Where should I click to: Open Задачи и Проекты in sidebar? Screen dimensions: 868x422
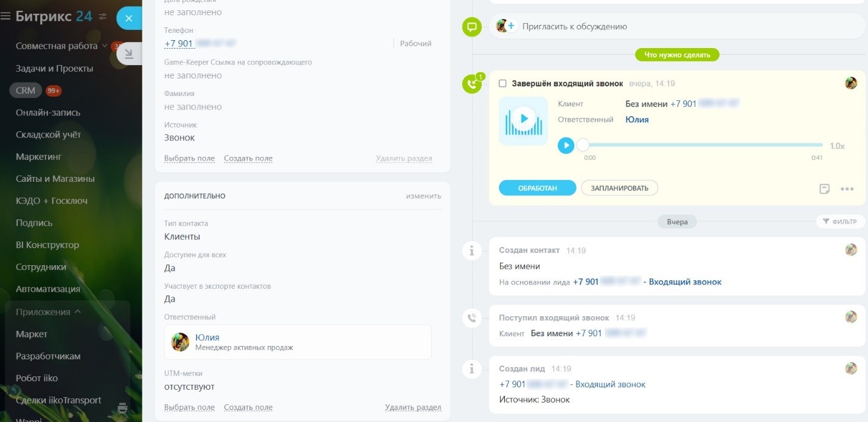tap(55, 68)
